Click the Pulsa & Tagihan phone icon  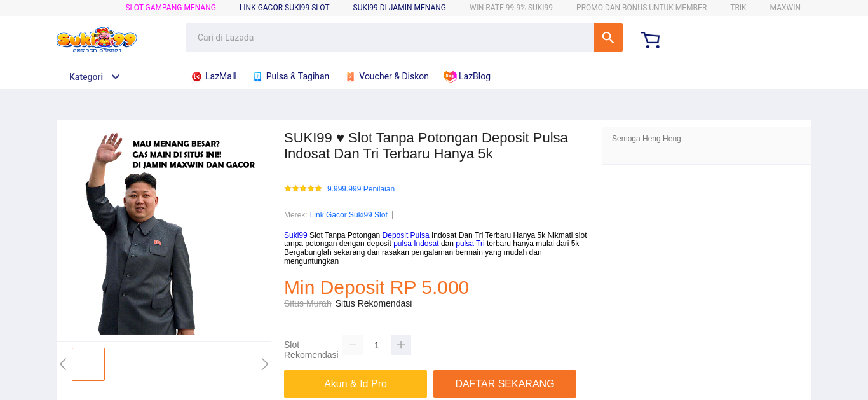[257, 77]
